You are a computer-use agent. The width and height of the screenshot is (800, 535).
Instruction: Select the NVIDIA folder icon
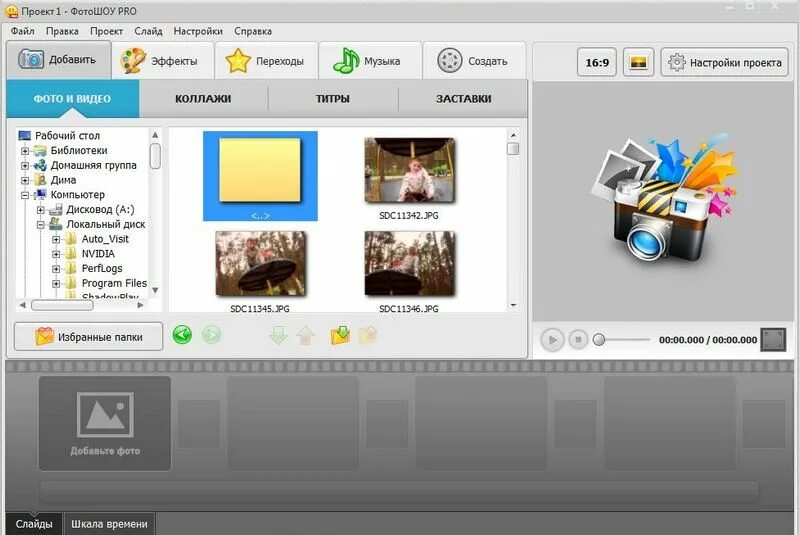point(71,253)
